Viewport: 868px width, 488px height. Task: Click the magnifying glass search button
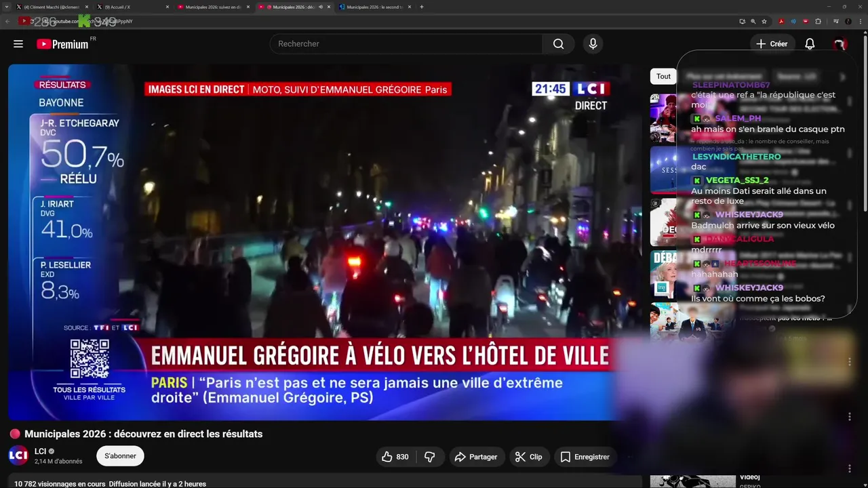point(558,44)
